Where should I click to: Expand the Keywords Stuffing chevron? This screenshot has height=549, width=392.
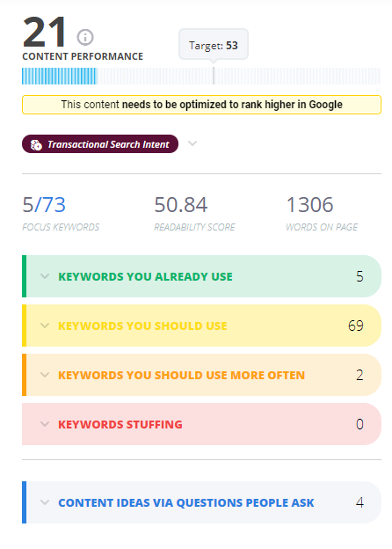pos(45,424)
